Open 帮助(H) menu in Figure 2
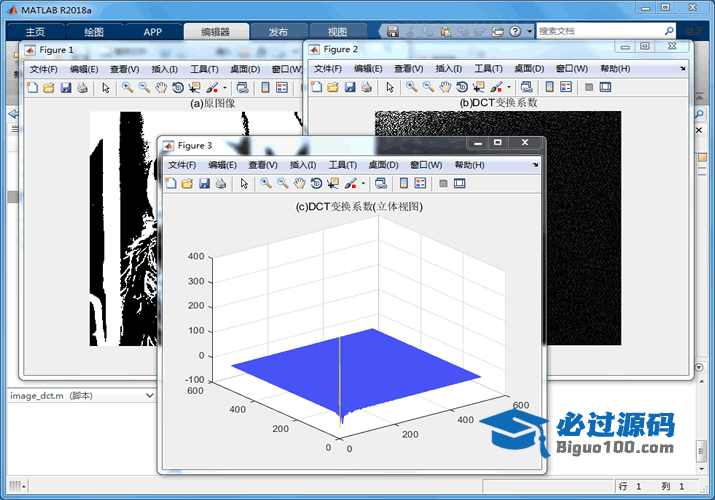The height and width of the screenshot is (500, 715). click(615, 69)
